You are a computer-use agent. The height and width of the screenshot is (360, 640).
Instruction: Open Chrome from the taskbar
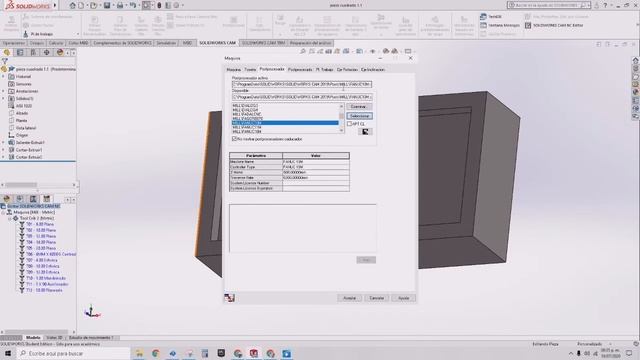(156, 353)
